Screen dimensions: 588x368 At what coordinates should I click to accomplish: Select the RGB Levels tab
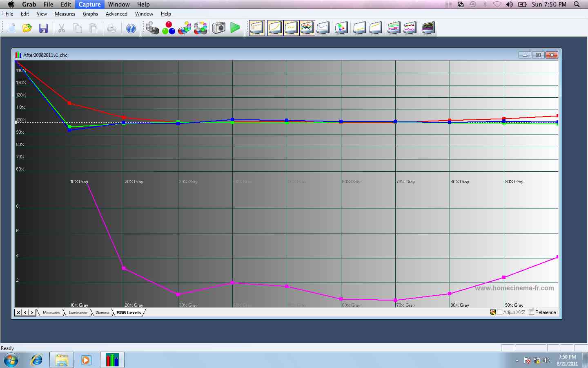(x=129, y=313)
